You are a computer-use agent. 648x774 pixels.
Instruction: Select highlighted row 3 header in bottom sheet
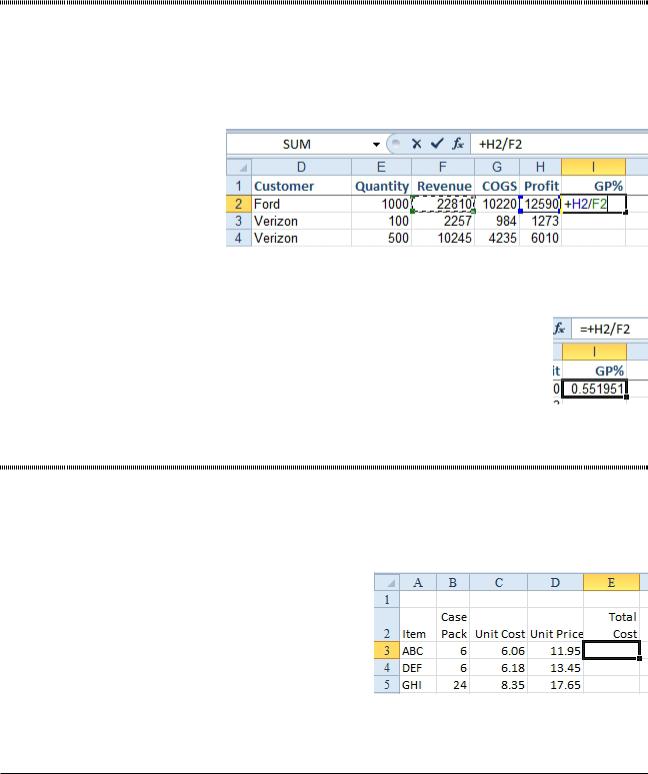click(x=386, y=651)
